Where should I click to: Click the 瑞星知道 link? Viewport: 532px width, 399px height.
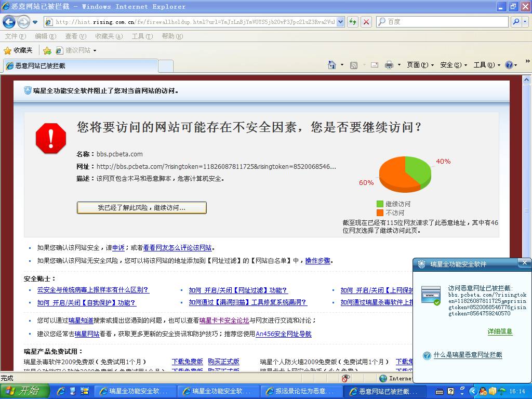[x=81, y=320]
